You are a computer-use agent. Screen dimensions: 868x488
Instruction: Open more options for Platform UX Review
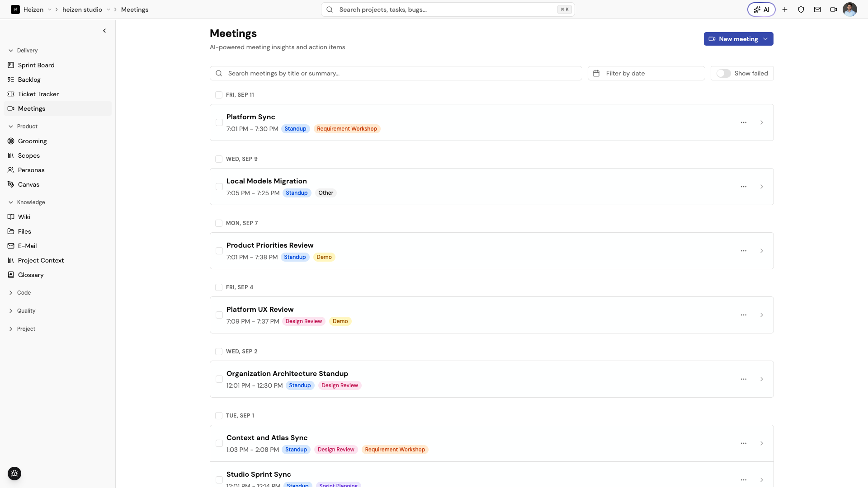(x=744, y=315)
